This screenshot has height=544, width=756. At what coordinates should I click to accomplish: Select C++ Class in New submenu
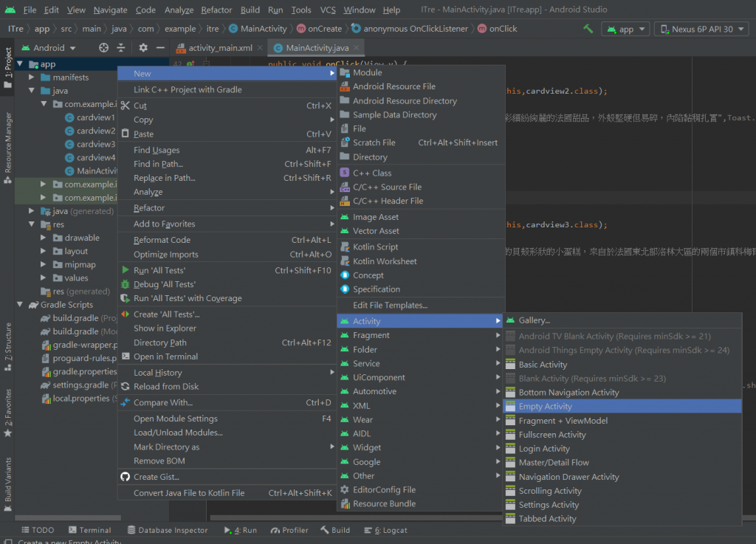coord(420,173)
